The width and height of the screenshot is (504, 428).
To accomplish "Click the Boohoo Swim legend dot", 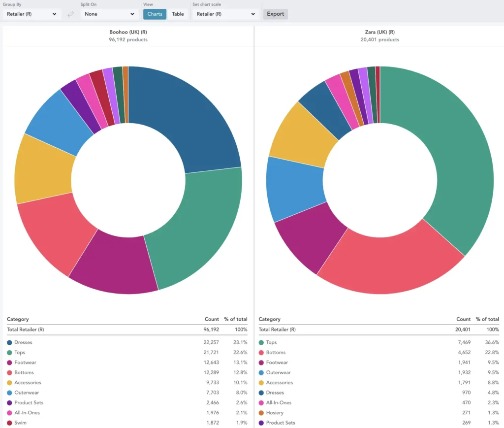I will coord(9,423).
